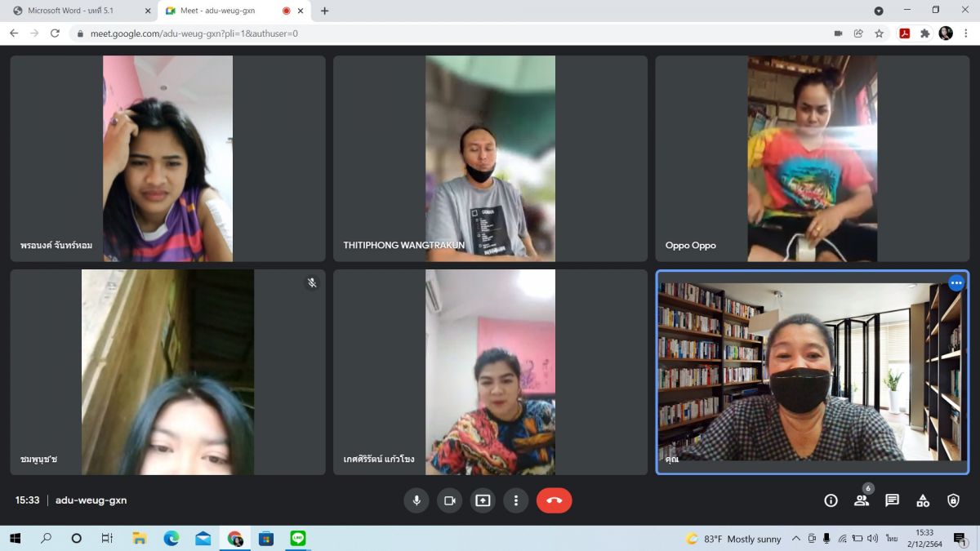Turn off the camera in Meet
The height and width of the screenshot is (551, 980).
click(449, 500)
